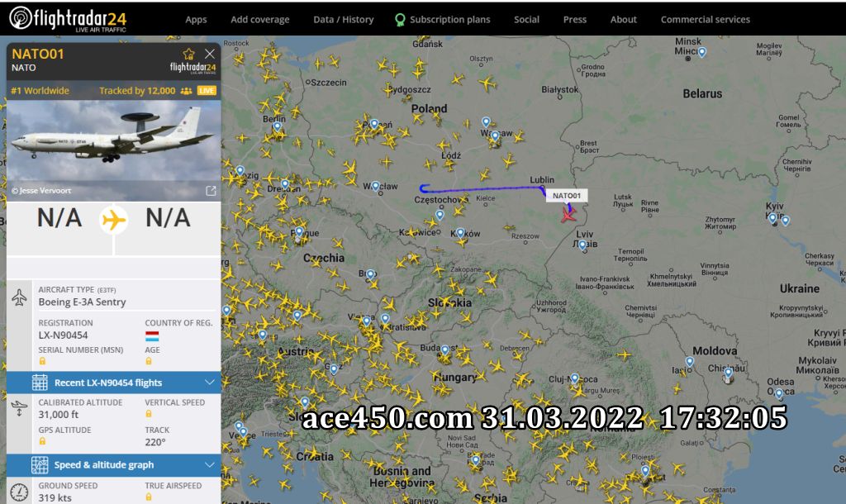846x504 pixels.
Task: Open the Apps menu
Action: 196,20
